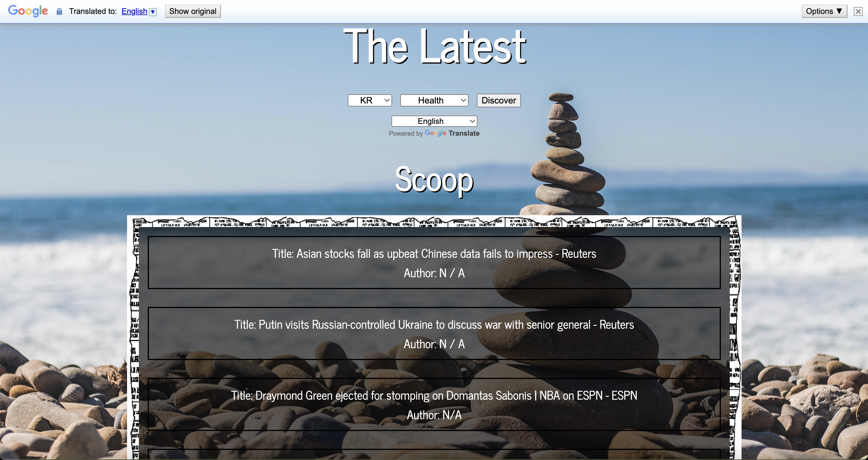Click the Discover button
Viewport: 868px width, 460px height.
(499, 101)
